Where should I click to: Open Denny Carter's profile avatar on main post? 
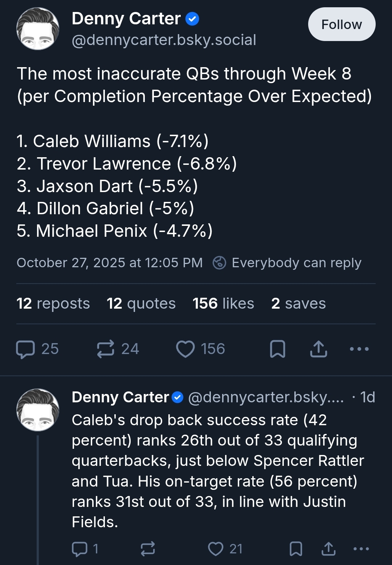click(x=38, y=29)
